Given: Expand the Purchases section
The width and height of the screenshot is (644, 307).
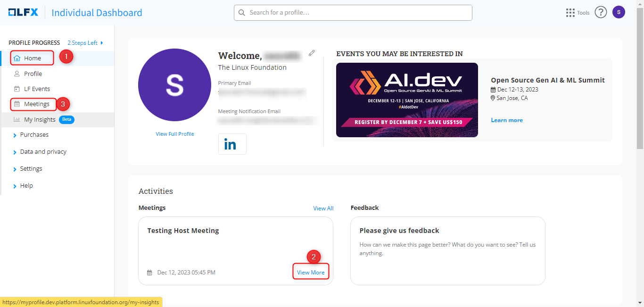Looking at the screenshot, I should (34, 135).
